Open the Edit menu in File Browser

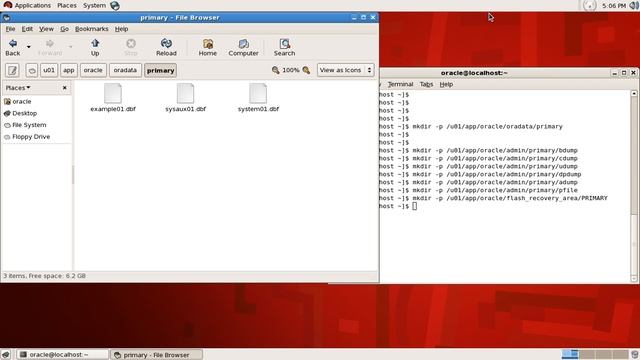coord(27,29)
